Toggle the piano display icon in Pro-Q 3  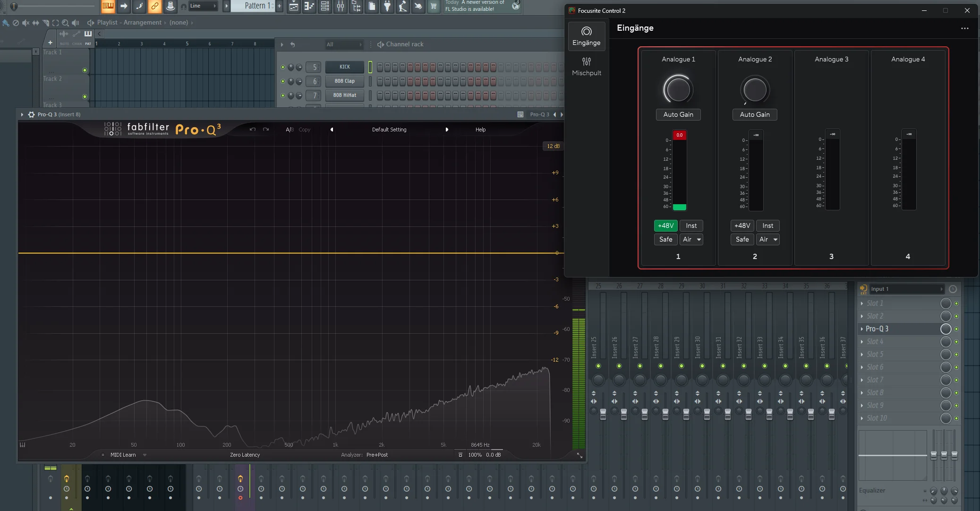22,445
